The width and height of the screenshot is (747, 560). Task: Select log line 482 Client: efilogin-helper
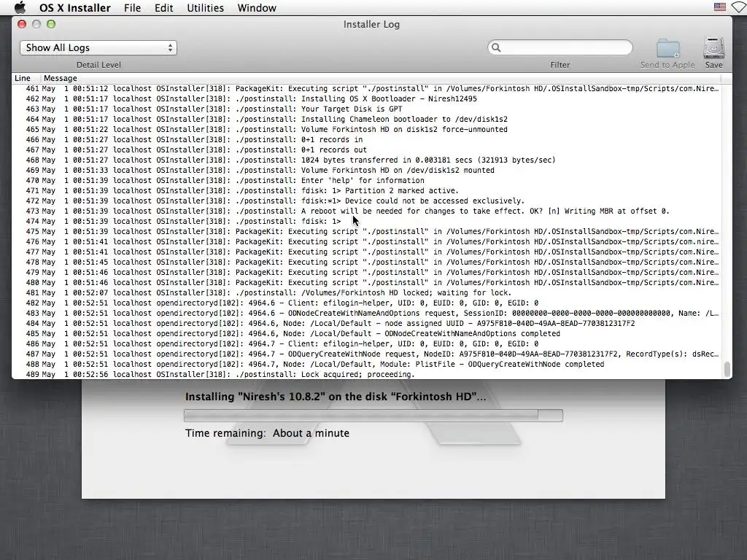[x=366, y=303]
